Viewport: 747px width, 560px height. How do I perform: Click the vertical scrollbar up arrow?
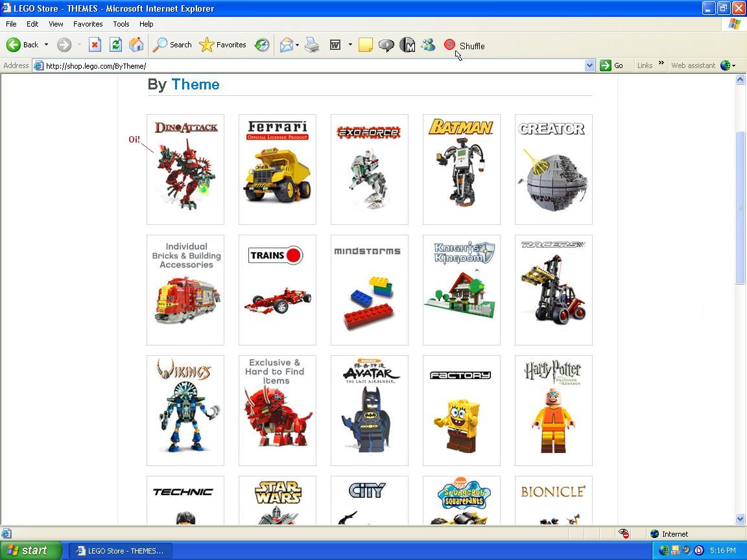click(740, 80)
